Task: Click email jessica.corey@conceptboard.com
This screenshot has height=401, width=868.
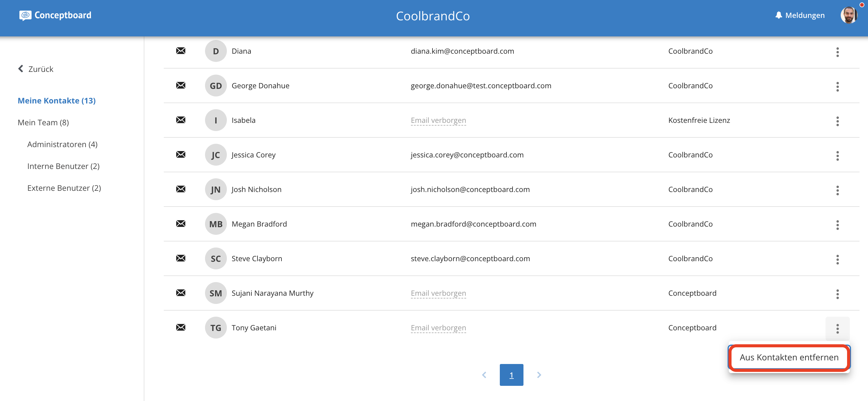Action: [x=467, y=155]
